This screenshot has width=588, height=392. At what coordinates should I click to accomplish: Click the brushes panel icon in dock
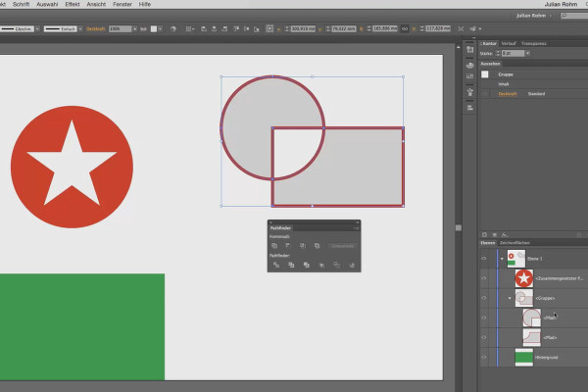pyautogui.click(x=469, y=92)
